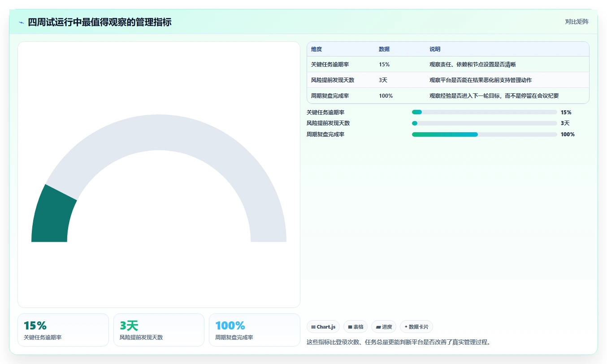
Task: Click the footer note about 登录次数
Action: point(399,342)
